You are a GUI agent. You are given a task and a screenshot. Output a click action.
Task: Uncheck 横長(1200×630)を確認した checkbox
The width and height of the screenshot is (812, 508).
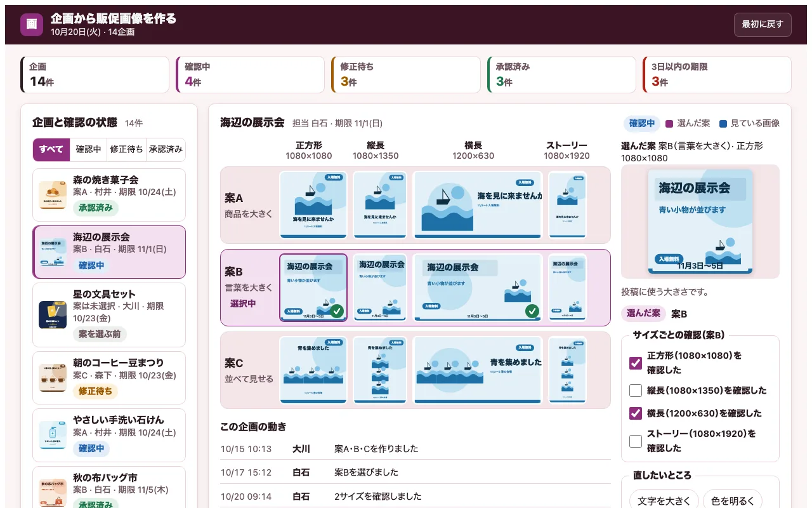point(636,413)
